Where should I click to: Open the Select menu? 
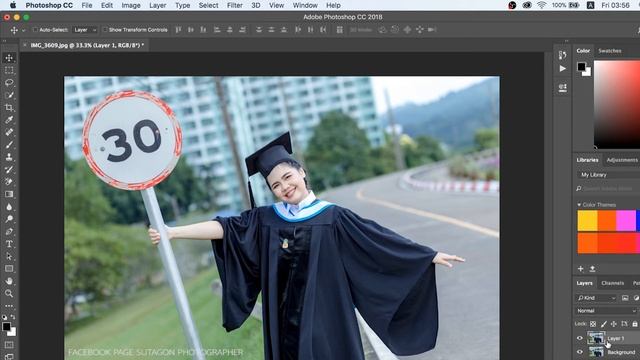click(208, 5)
